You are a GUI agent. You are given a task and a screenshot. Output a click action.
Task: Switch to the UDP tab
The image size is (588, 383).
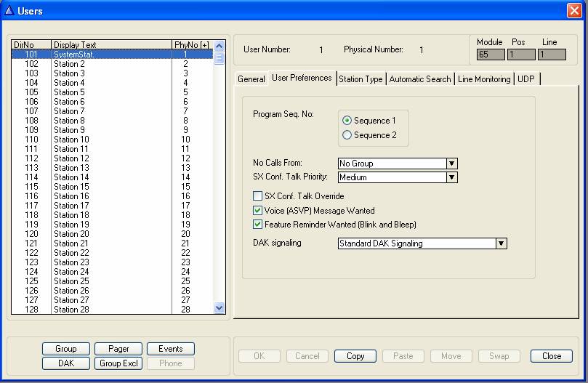click(526, 79)
